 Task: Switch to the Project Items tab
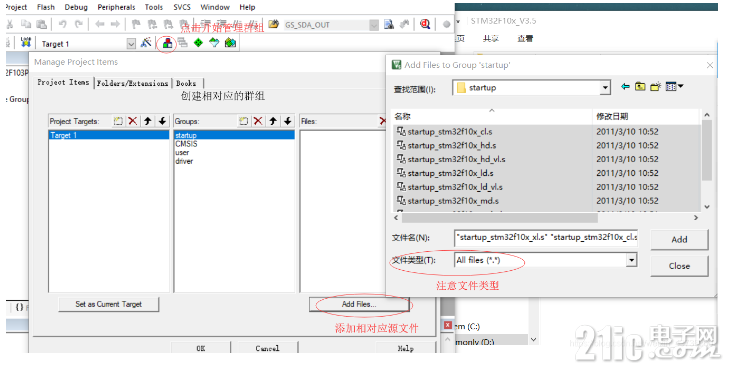63,82
